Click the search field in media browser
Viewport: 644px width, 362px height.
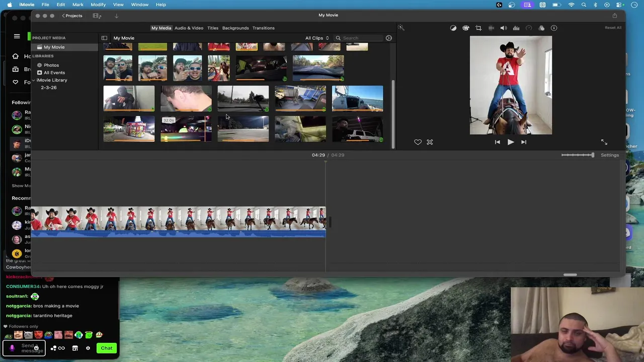point(358,38)
